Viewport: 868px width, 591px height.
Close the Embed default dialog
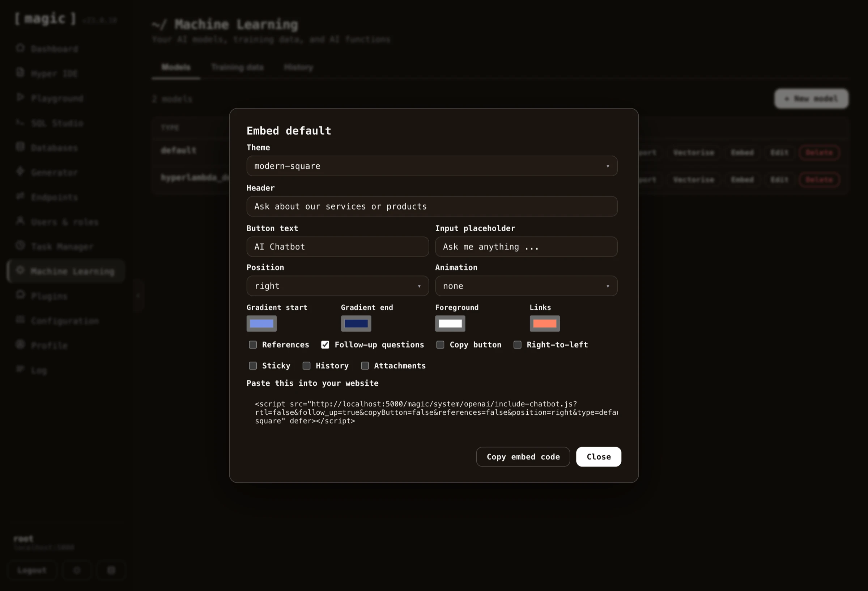tap(599, 457)
